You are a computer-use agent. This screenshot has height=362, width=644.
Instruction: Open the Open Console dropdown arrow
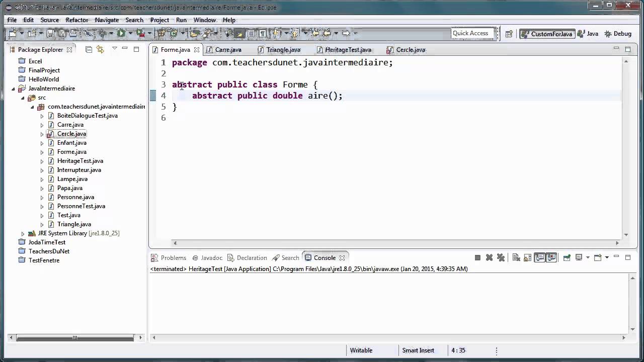click(607, 257)
